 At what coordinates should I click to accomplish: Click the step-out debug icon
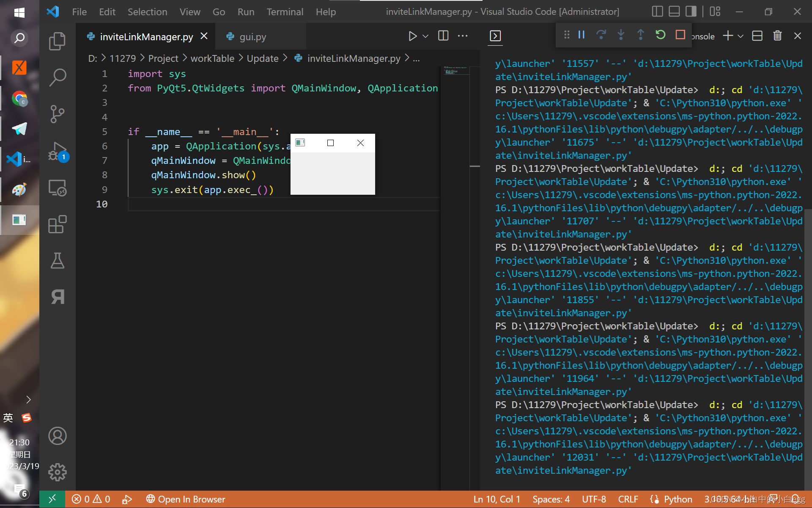640,36
